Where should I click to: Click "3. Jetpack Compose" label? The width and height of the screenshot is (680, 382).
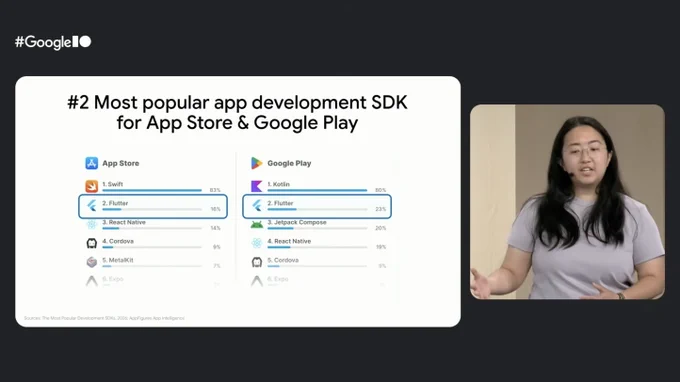297,222
